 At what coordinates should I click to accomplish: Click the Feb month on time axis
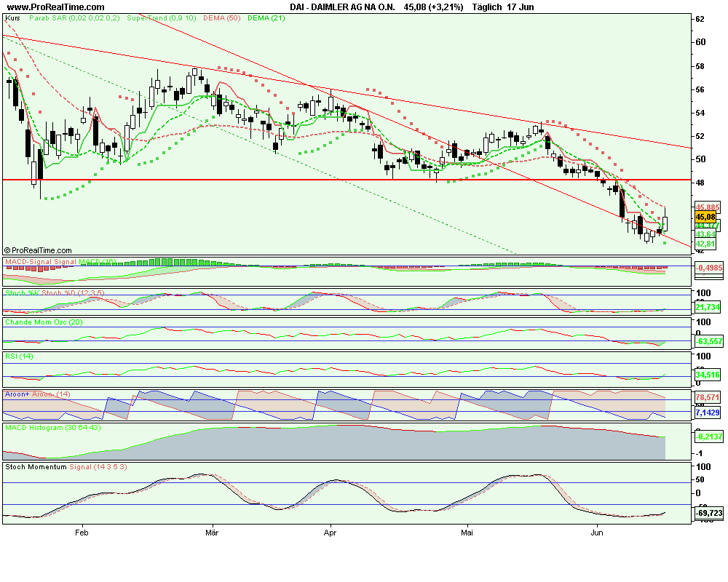pos(82,533)
